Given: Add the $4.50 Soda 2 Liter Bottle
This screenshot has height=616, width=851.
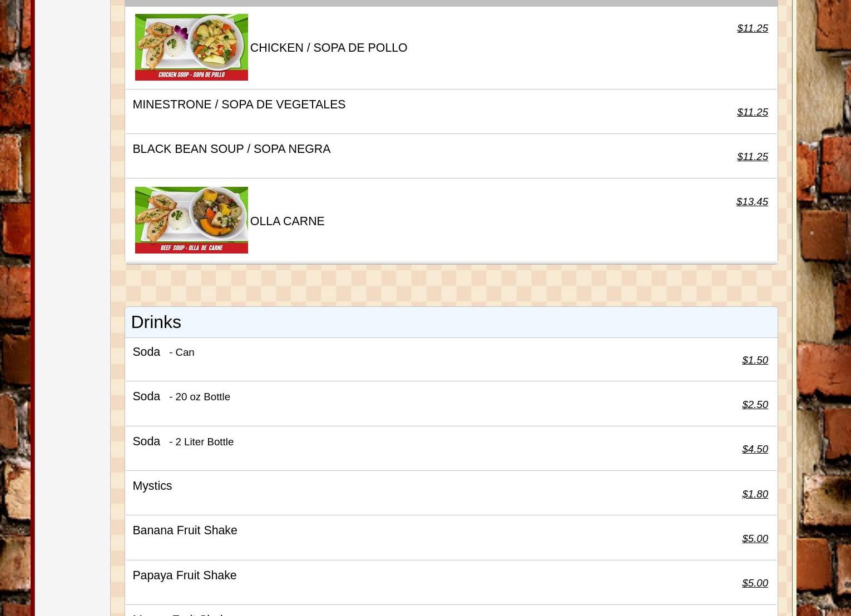Looking at the screenshot, I should click(x=755, y=449).
